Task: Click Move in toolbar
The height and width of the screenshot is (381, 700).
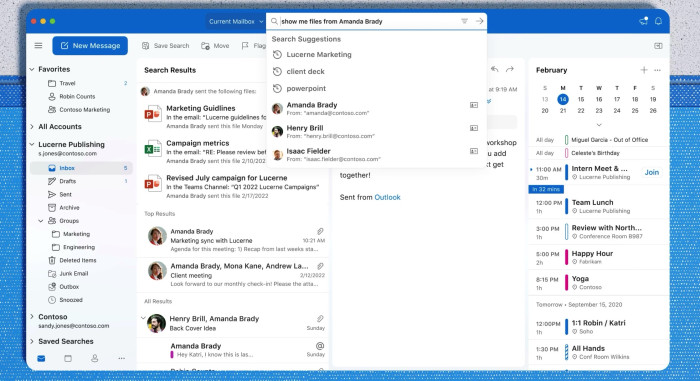Action: point(215,46)
